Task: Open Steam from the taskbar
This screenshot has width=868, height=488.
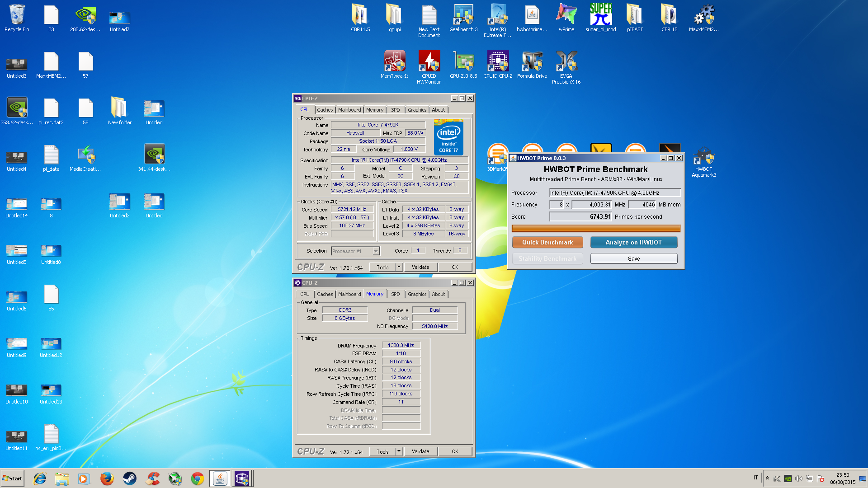Action: click(x=130, y=479)
